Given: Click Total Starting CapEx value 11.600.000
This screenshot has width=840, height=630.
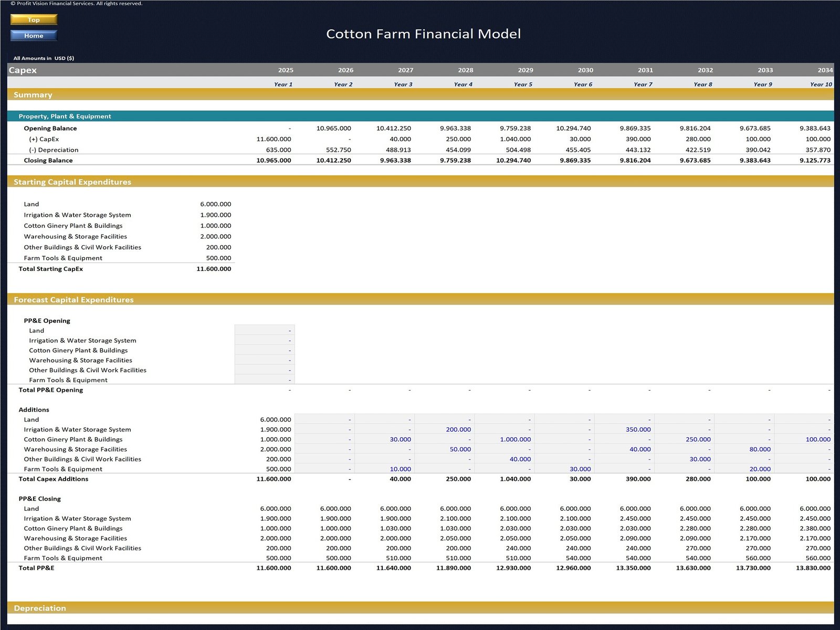Looking at the screenshot, I should click(214, 269).
